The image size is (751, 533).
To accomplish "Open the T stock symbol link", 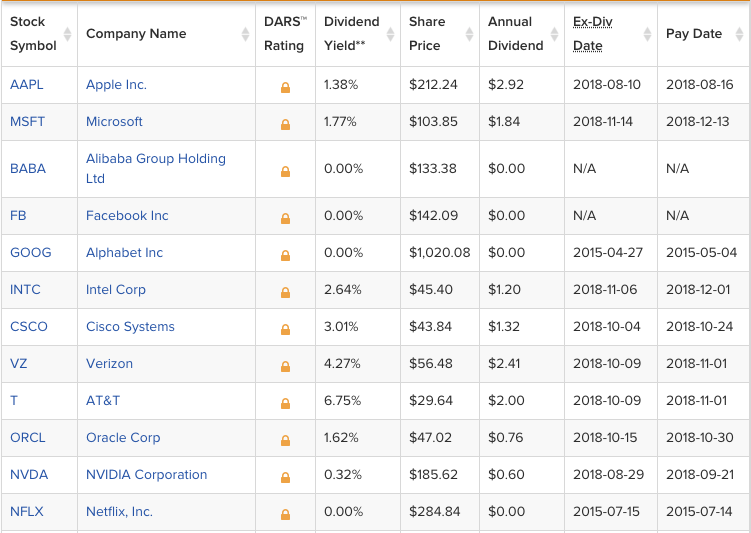I will (x=14, y=400).
